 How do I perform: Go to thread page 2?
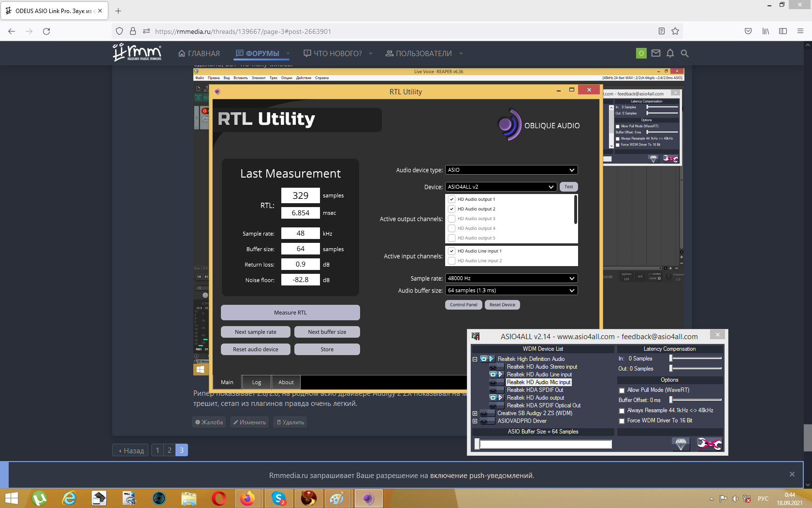click(x=170, y=450)
